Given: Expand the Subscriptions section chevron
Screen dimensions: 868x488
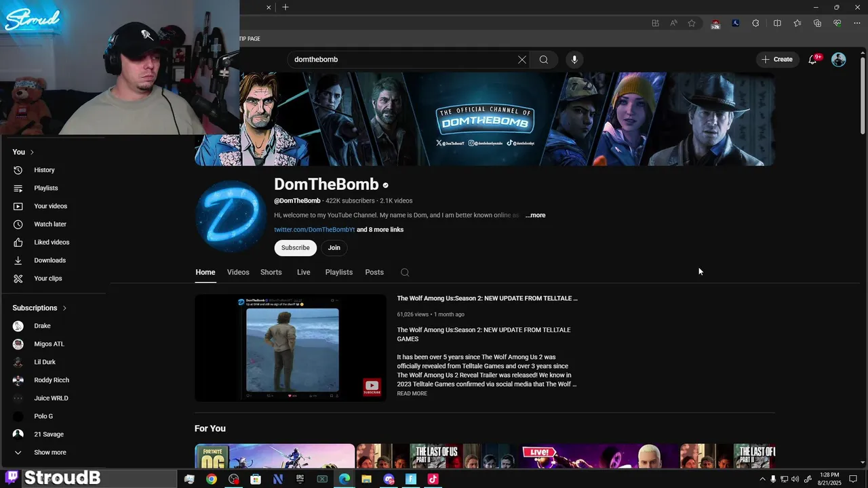Looking at the screenshot, I should tap(65, 308).
